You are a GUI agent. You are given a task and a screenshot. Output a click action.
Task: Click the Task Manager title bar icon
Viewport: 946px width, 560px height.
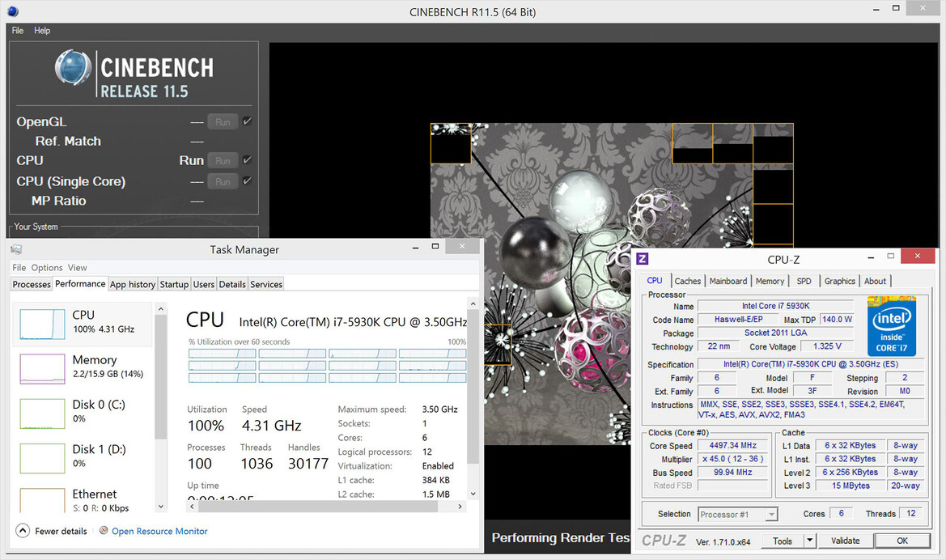16,249
